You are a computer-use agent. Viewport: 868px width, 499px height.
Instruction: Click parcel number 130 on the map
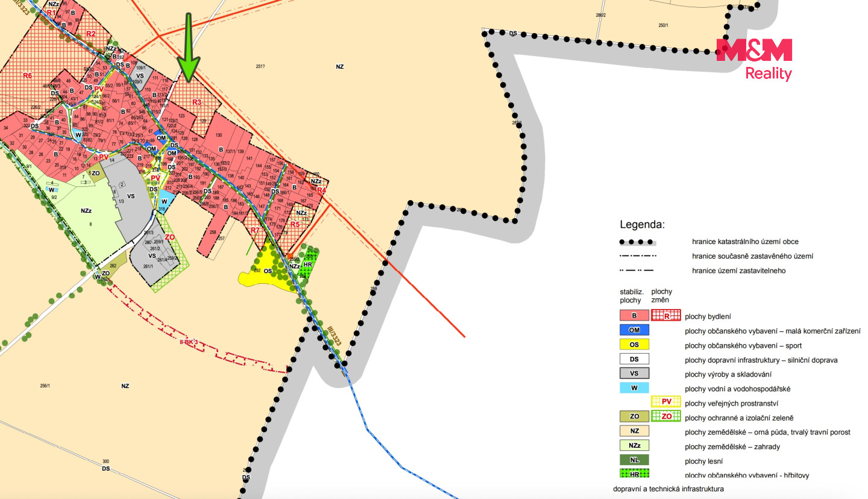[x=219, y=134]
